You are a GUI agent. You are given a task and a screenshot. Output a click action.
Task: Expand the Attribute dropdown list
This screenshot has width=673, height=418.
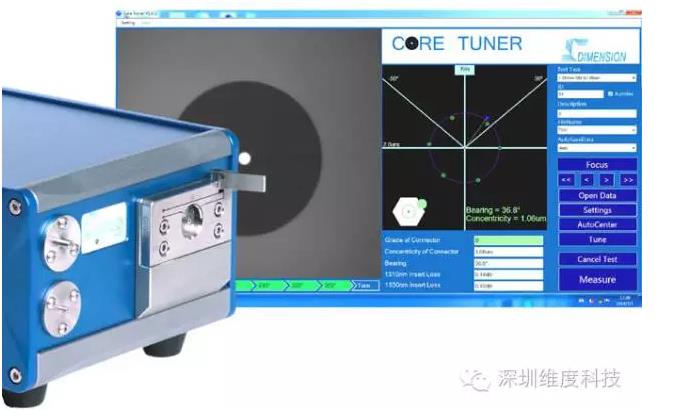click(596, 130)
